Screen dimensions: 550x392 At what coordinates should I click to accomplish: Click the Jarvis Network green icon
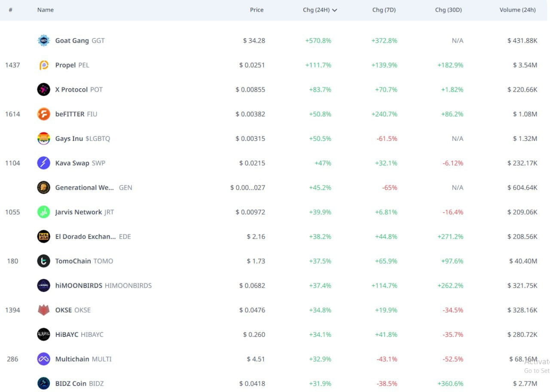pyautogui.click(x=43, y=212)
